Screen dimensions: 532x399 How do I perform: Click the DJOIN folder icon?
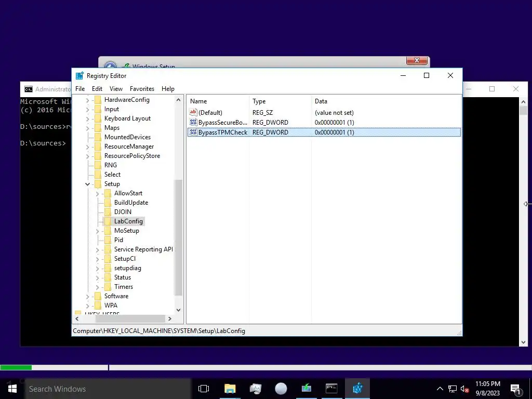click(108, 212)
